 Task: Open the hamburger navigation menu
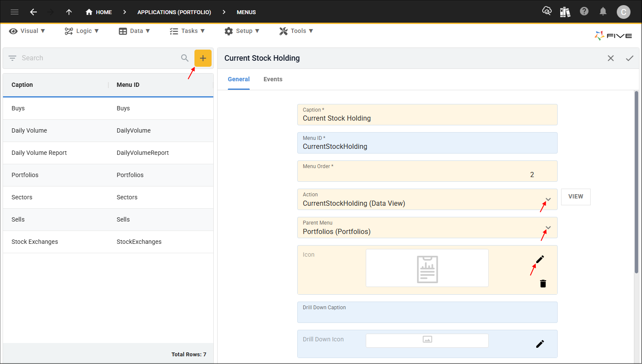tap(15, 12)
